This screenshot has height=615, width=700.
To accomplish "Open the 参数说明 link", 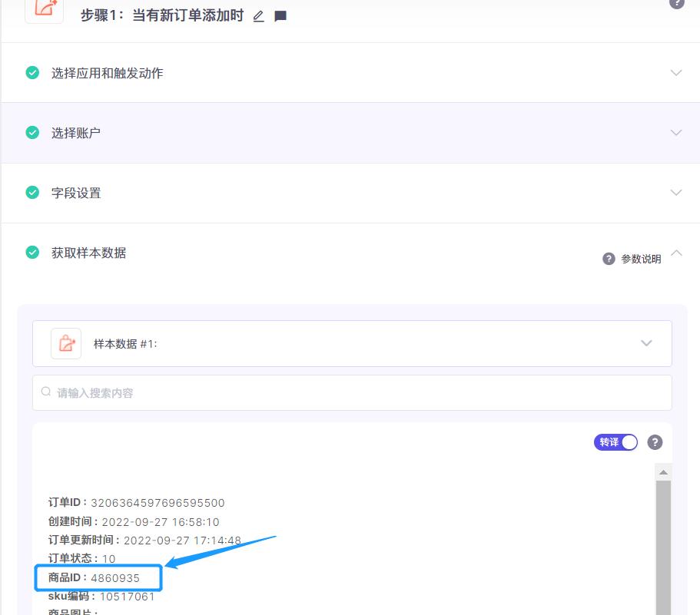I will tap(641, 259).
